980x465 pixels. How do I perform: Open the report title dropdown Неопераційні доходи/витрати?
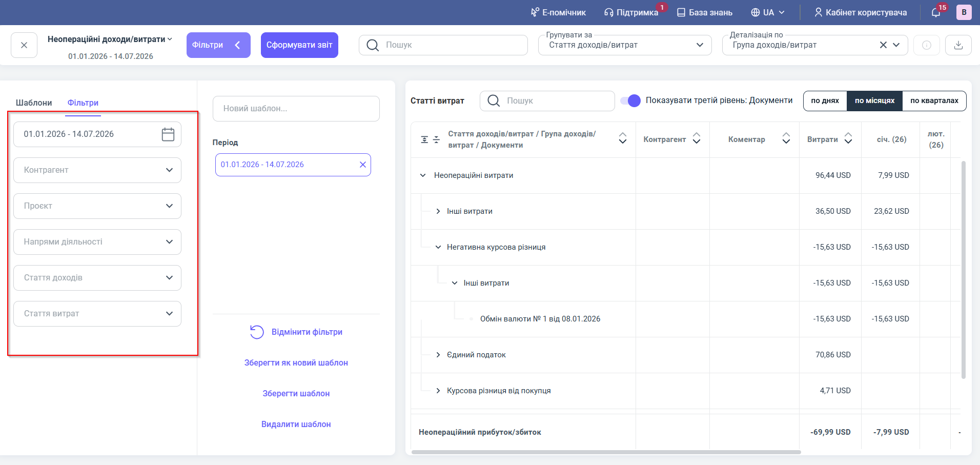[110, 39]
